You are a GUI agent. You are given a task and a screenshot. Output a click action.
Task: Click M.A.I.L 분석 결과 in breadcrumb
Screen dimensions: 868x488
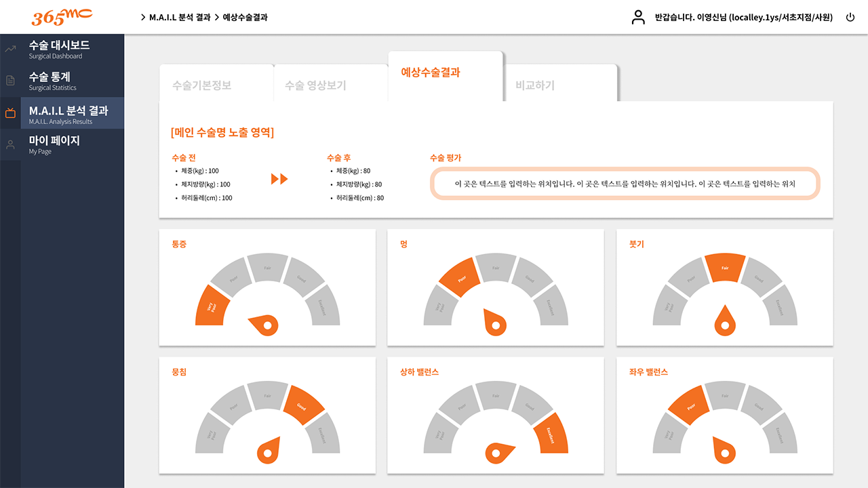pyautogui.click(x=180, y=18)
